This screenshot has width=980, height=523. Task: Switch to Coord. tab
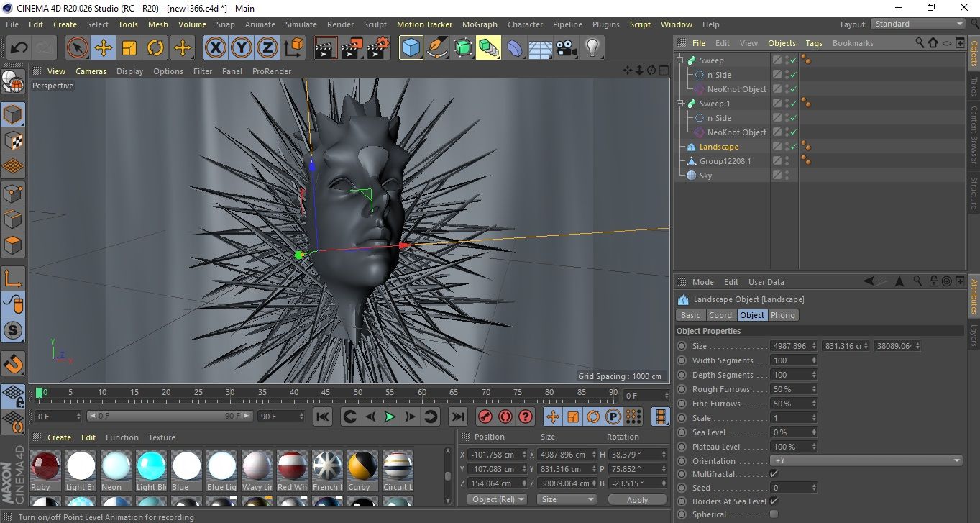tap(721, 315)
